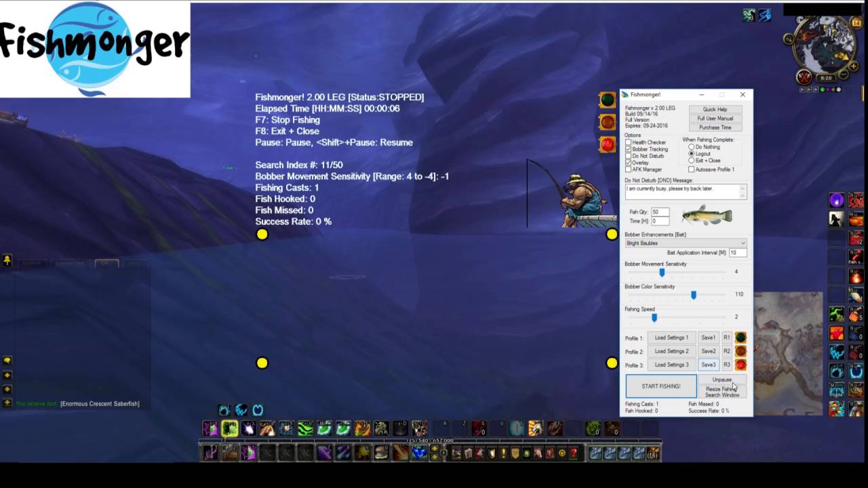Screen dimensions: 868x488
Task: Click the Unpause button
Action: click(722, 380)
